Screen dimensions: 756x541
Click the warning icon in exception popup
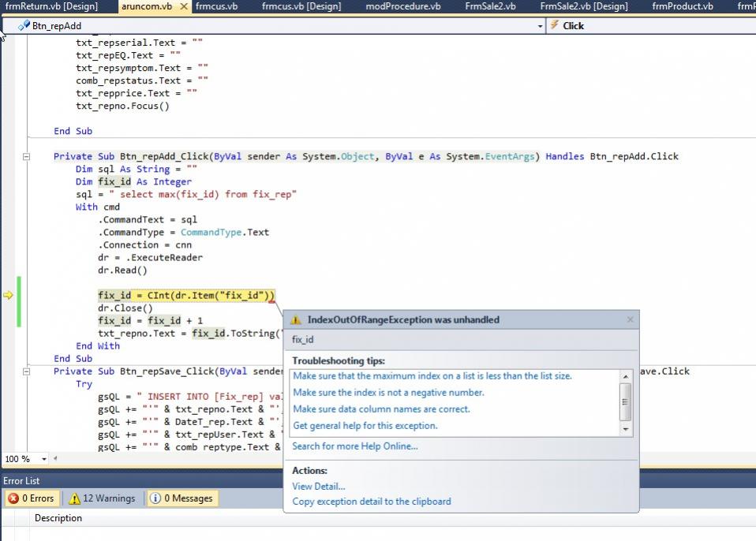tap(296, 320)
